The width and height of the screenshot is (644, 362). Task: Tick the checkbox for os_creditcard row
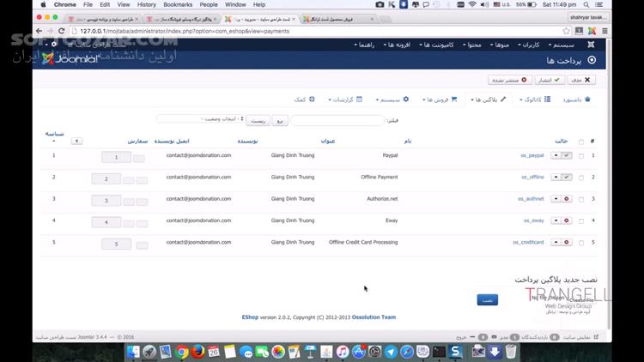tap(581, 243)
